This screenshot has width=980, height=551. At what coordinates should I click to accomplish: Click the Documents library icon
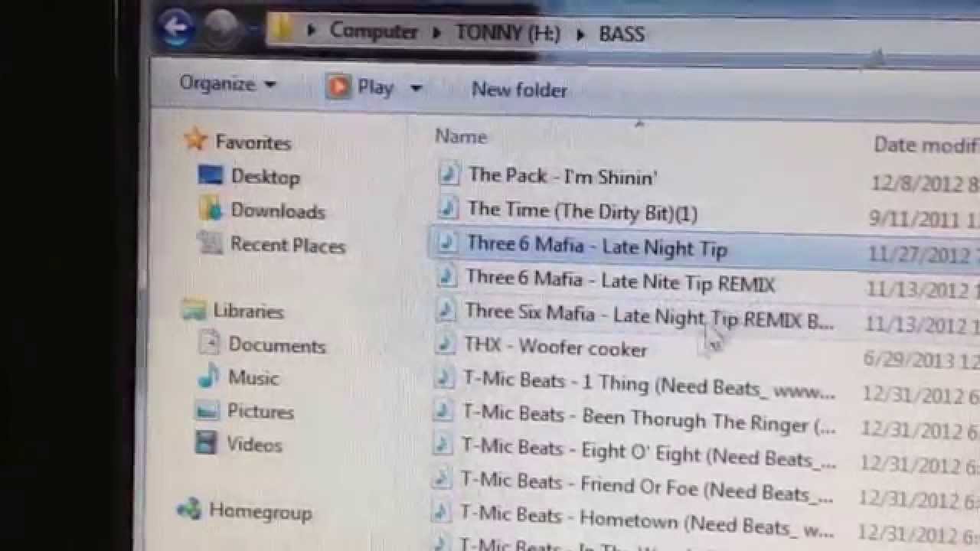coord(208,344)
